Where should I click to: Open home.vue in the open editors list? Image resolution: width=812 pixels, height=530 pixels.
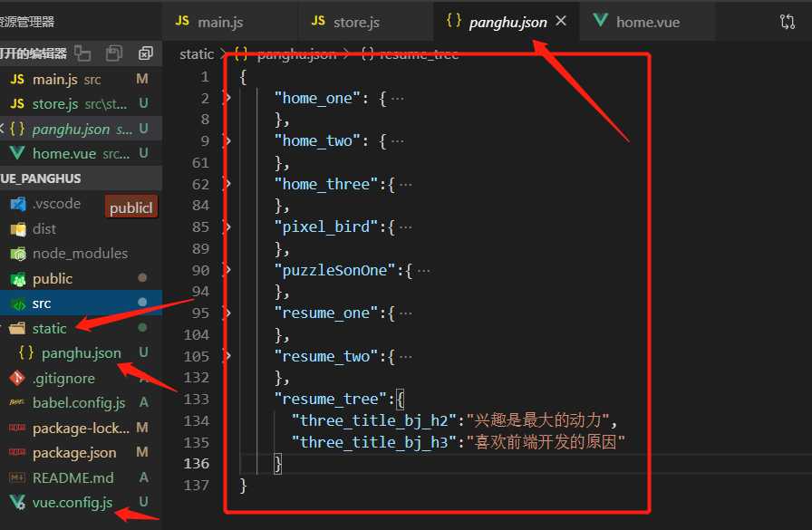pyautogui.click(x=81, y=154)
